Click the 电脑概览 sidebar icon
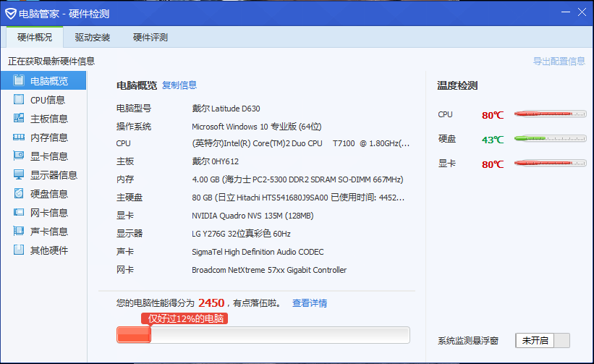The image size is (594, 364). (19, 80)
